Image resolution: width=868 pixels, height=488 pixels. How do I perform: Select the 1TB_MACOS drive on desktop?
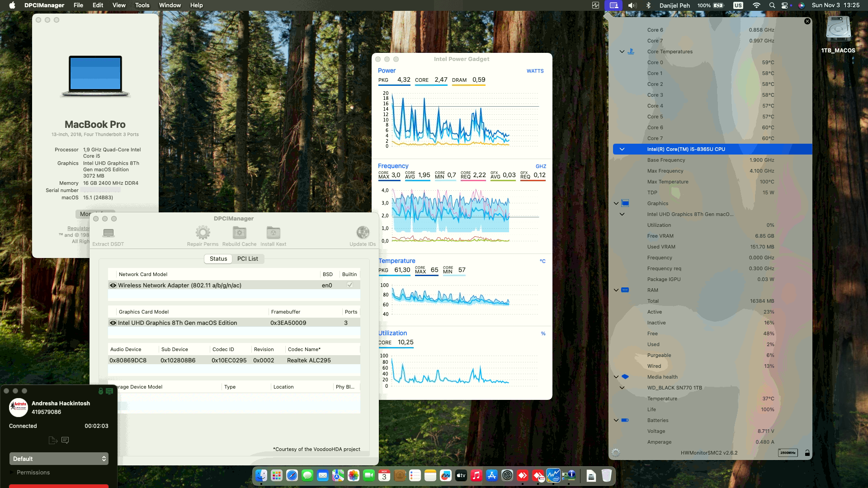(838, 35)
